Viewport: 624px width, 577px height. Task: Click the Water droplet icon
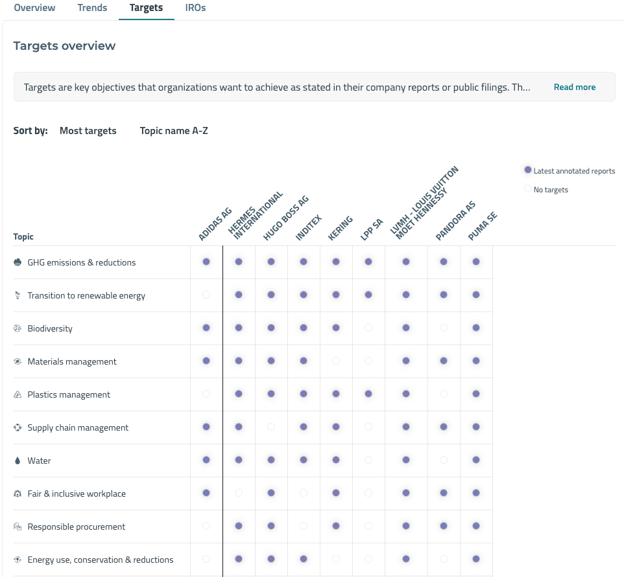tap(18, 460)
